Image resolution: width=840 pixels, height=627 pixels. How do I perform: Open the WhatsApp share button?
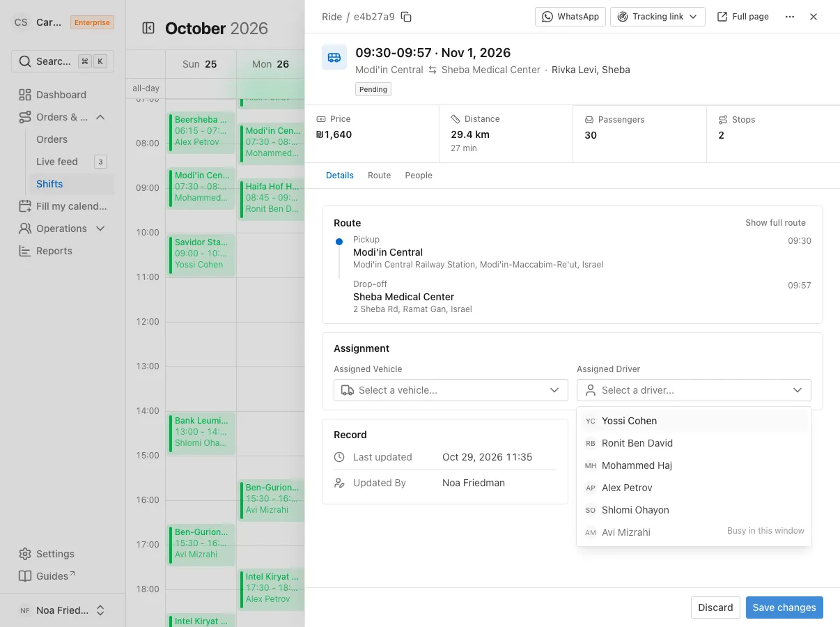pos(570,17)
